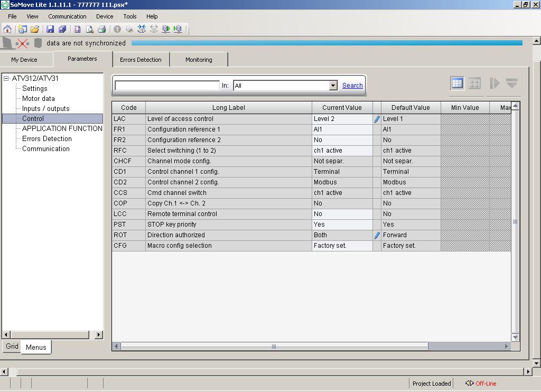Open the Help menu

point(152,16)
